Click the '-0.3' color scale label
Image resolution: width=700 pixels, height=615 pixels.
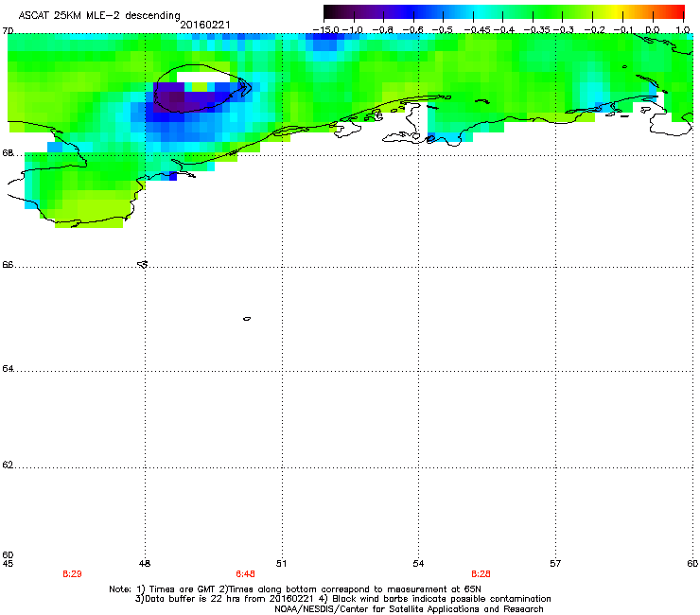[564, 30]
